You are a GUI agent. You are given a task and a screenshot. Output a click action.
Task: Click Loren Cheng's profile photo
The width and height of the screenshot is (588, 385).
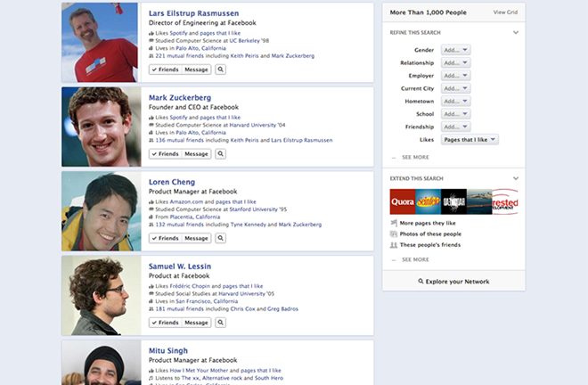click(x=102, y=211)
